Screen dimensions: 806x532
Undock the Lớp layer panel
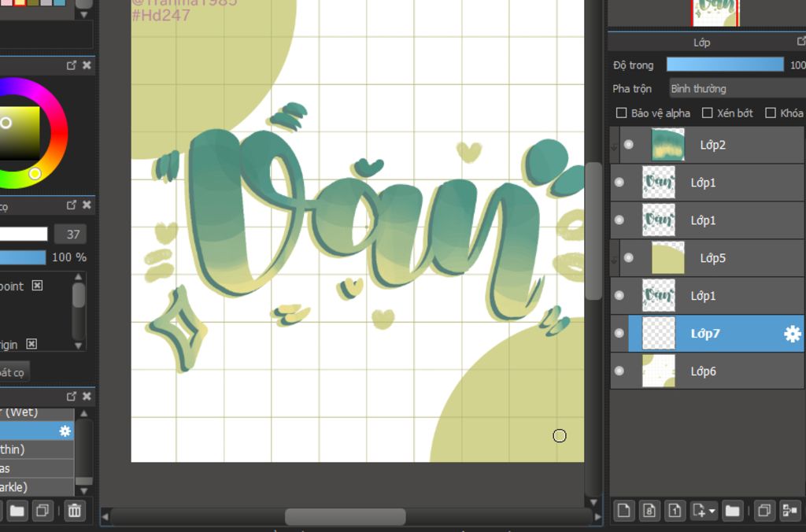click(x=801, y=41)
